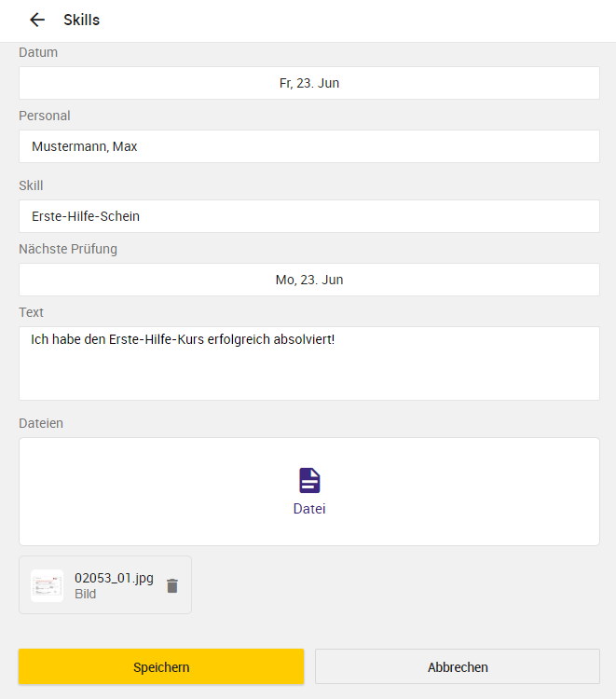Click the Bild file type caption
Screen dimensions: 616x699
pyautogui.click(x=85, y=594)
